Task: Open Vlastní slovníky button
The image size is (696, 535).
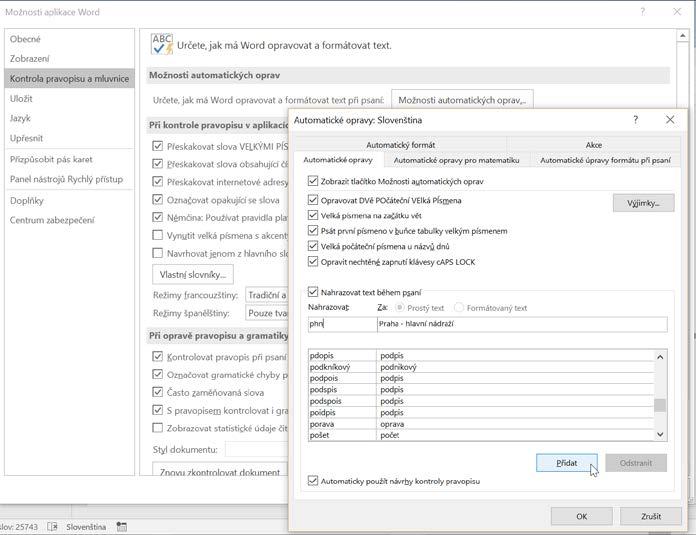Action: [193, 274]
